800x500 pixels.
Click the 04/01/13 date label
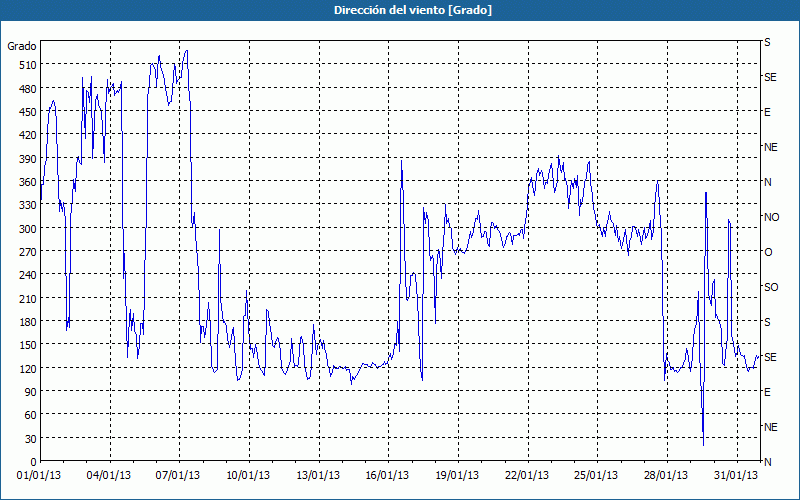click(109, 476)
